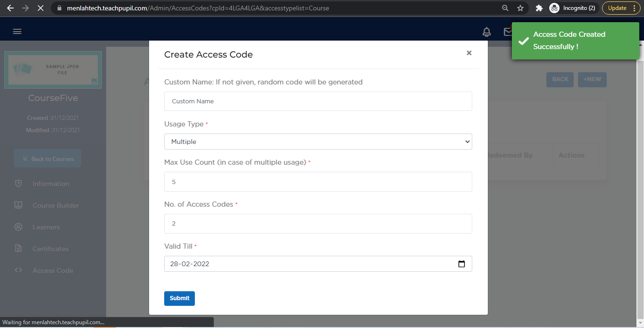Click the browser back arrow
Screen dimensions: 644x328
point(10,8)
